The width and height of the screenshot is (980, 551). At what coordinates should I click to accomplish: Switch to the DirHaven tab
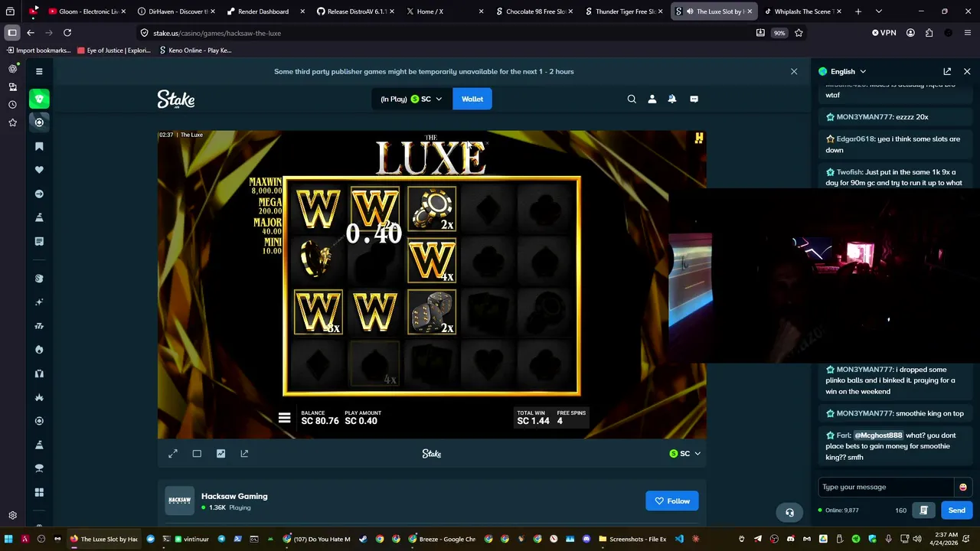coord(172,11)
